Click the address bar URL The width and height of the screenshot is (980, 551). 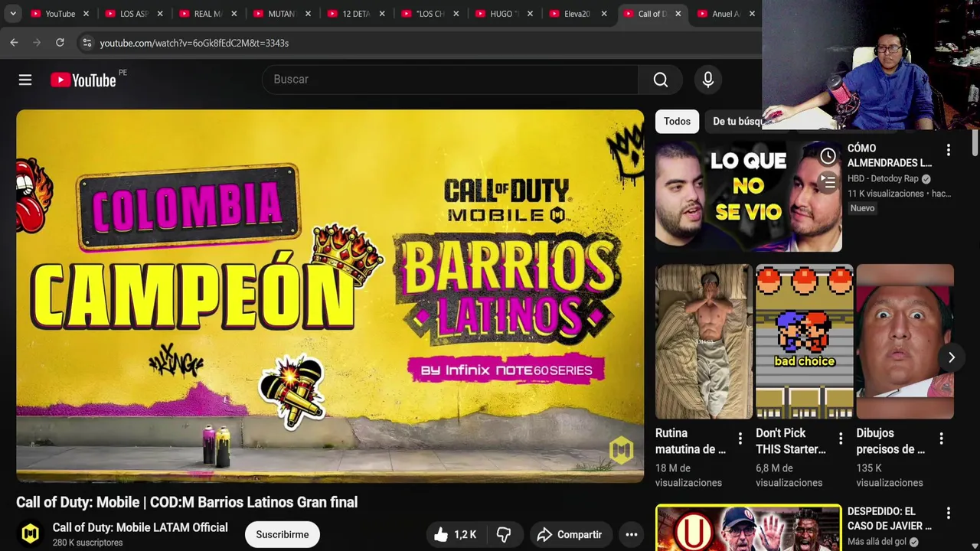pyautogui.click(x=194, y=43)
